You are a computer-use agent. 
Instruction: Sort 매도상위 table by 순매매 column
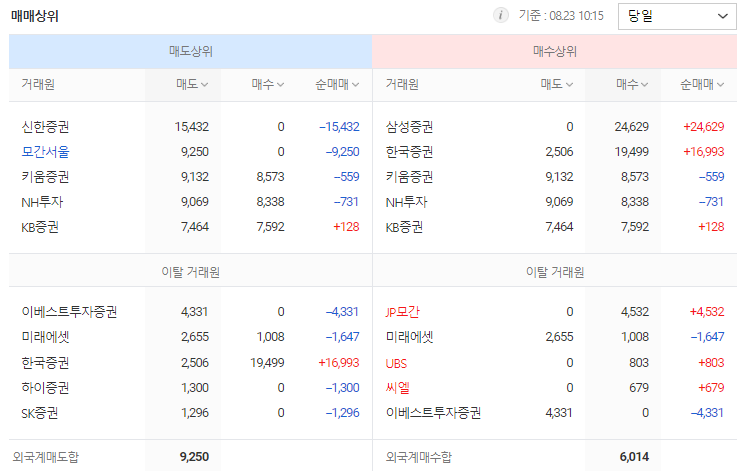[337, 85]
